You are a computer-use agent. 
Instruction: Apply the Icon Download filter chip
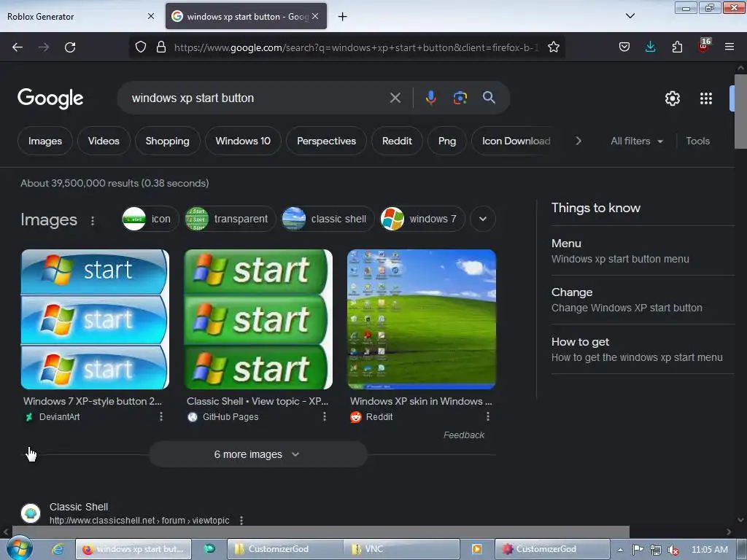tap(516, 141)
